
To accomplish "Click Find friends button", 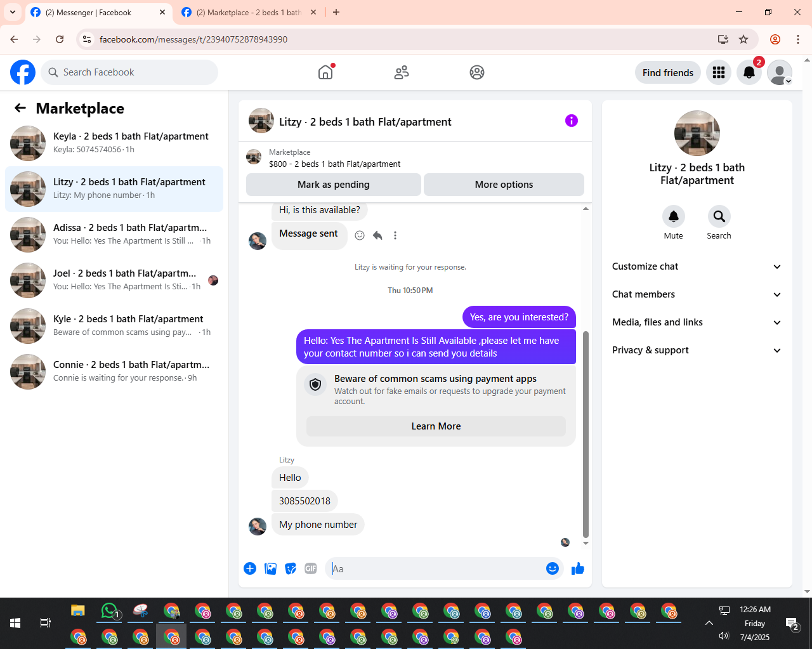I will pyautogui.click(x=668, y=72).
